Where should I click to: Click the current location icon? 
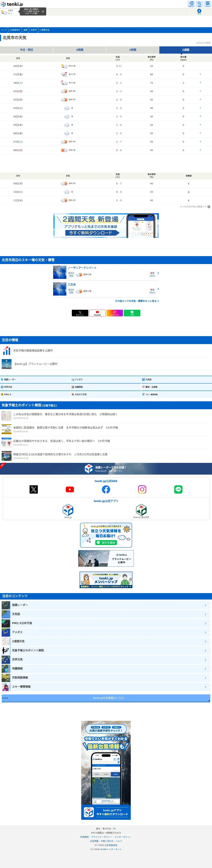tap(199, 11)
